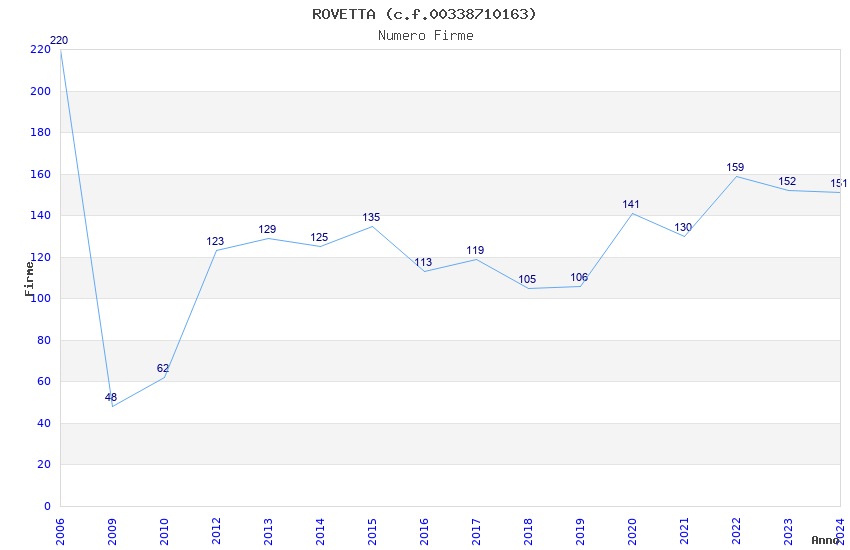
Task: Click the data label showing 105
Action: tap(527, 280)
